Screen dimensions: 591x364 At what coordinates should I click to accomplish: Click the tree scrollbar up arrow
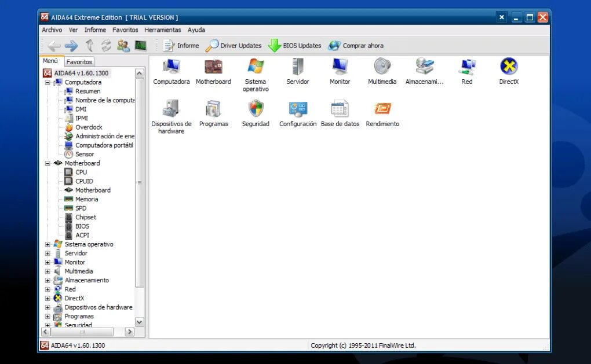140,73
